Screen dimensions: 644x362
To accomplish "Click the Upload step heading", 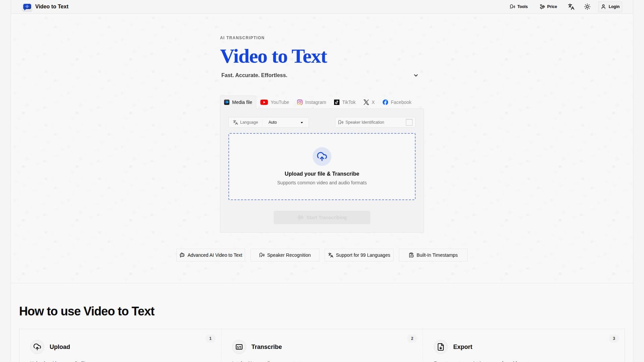I will [60, 347].
